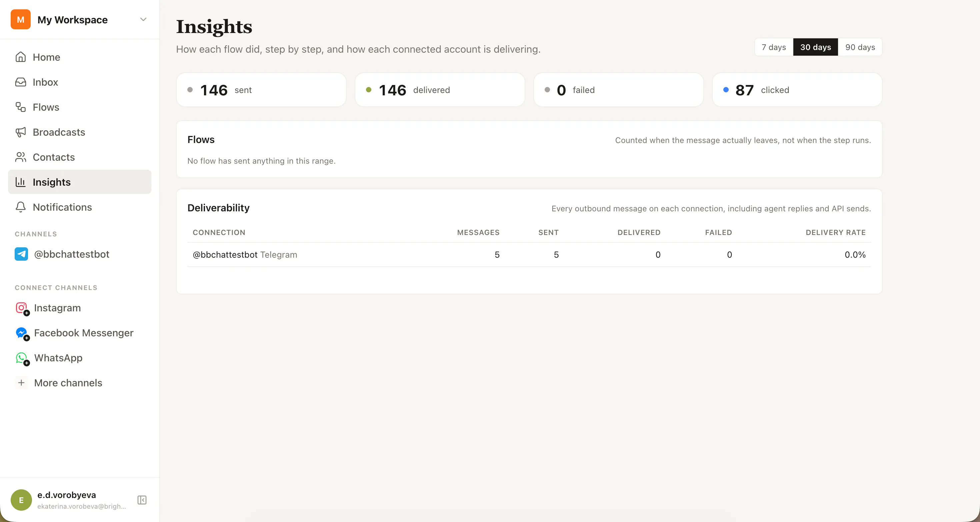Viewport: 980px width, 522px height.
Task: Click the Flows icon in sidebar
Action: point(21,107)
